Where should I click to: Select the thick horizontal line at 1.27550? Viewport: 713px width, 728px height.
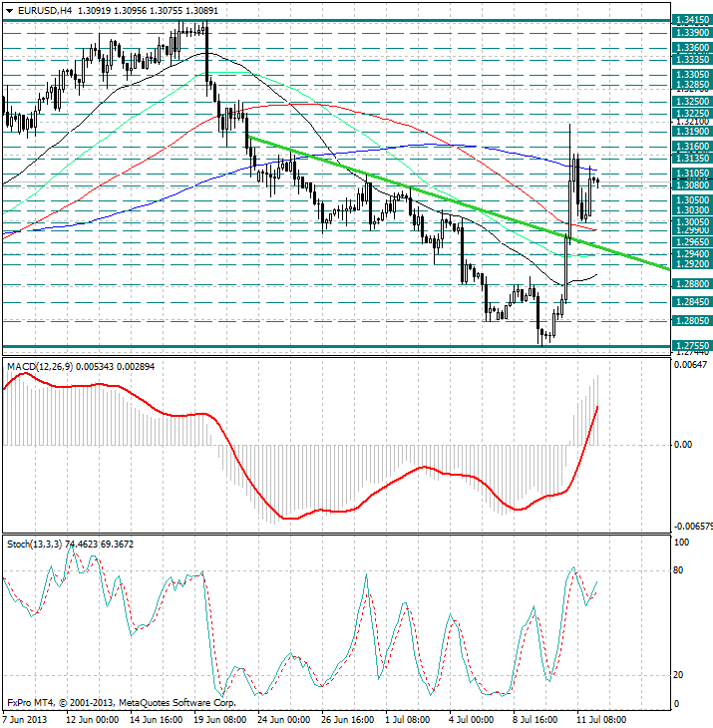tap(336, 346)
